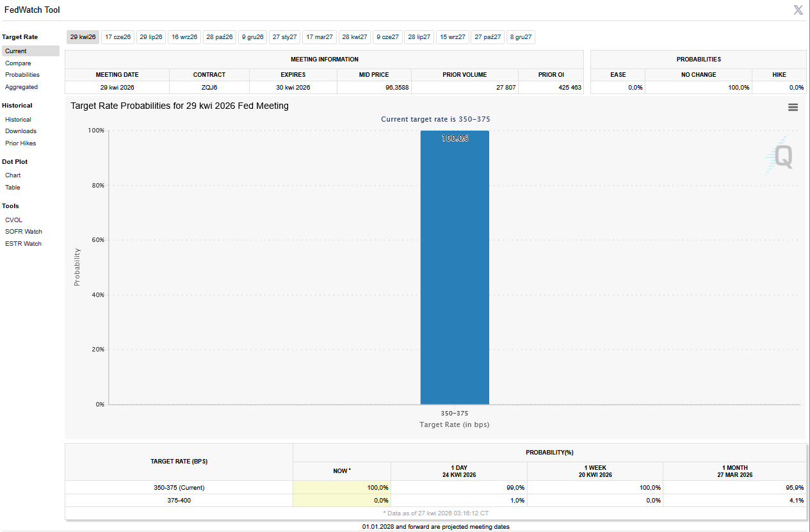
Task: Select the 17 cze26 meeting tab
Action: [118, 37]
